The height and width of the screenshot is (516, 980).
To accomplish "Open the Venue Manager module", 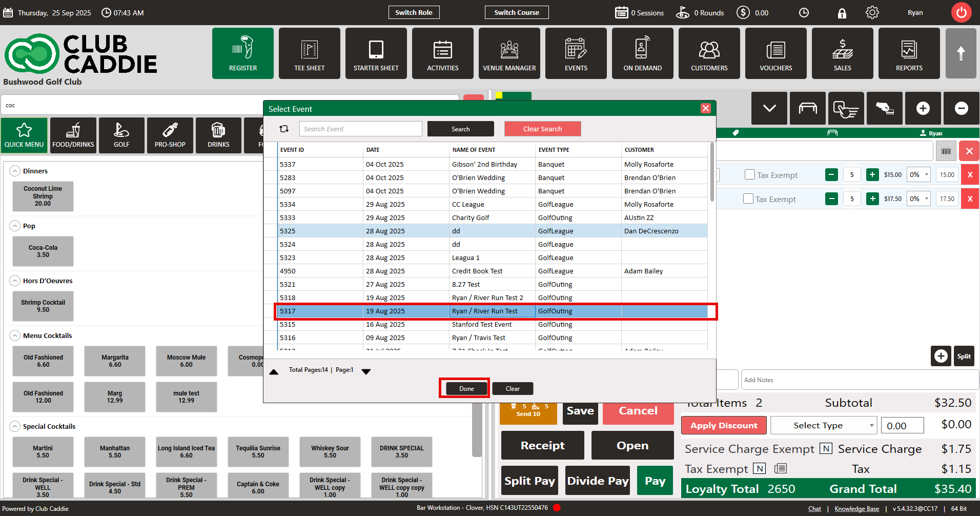I will (x=509, y=53).
